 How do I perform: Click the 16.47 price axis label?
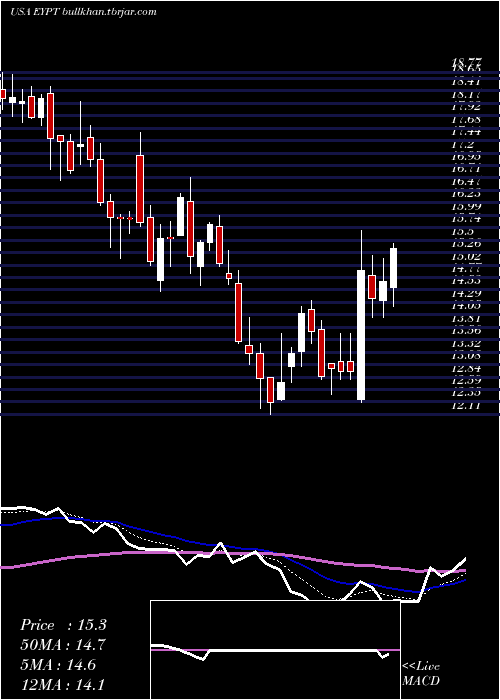tap(466, 182)
